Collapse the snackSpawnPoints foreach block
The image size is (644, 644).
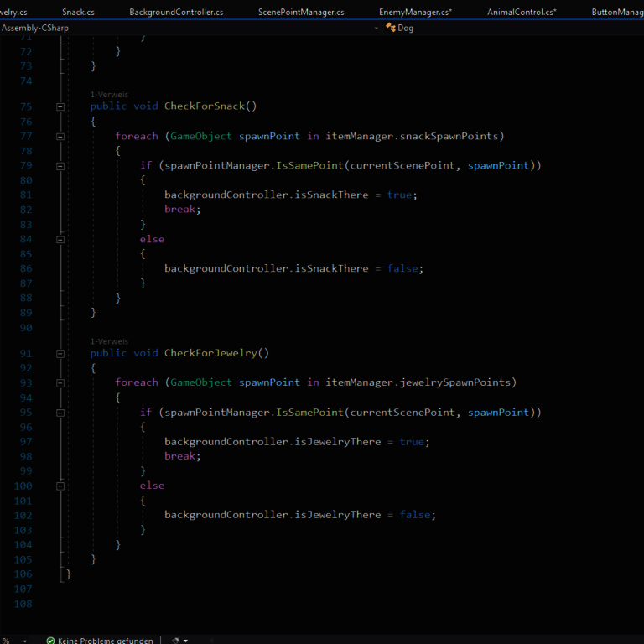click(60, 136)
